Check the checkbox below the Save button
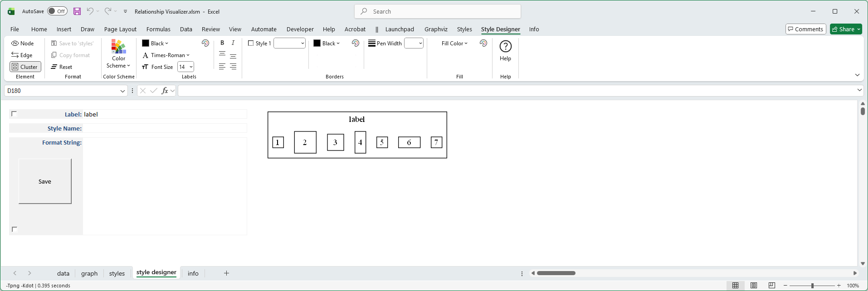 click(15, 229)
